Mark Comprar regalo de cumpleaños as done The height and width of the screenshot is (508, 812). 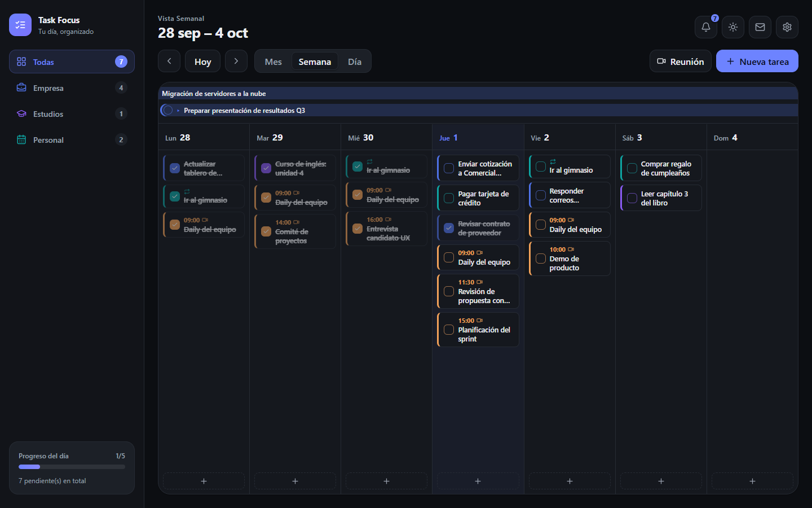632,168
